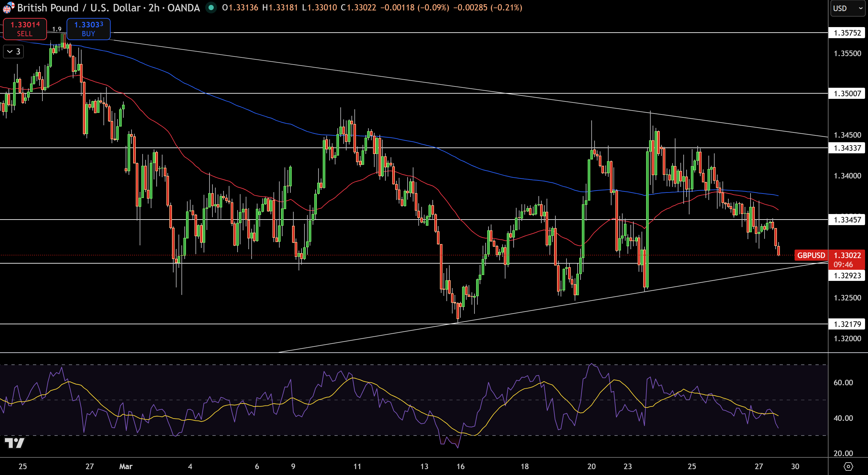Click the 1.35500 price scale value
The image size is (868, 475).
[847, 54]
